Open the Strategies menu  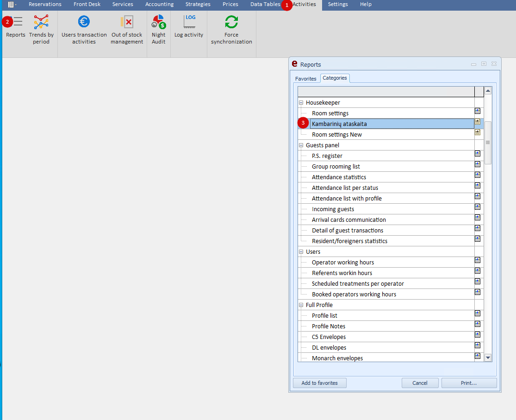(198, 4)
